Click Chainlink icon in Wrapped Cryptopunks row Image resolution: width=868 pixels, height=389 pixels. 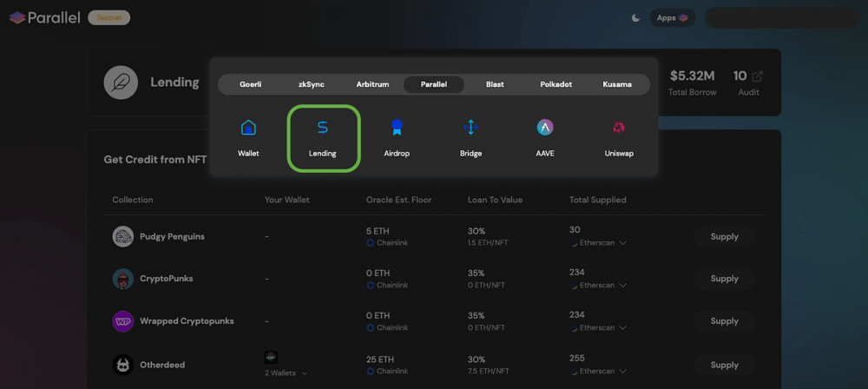(371, 327)
